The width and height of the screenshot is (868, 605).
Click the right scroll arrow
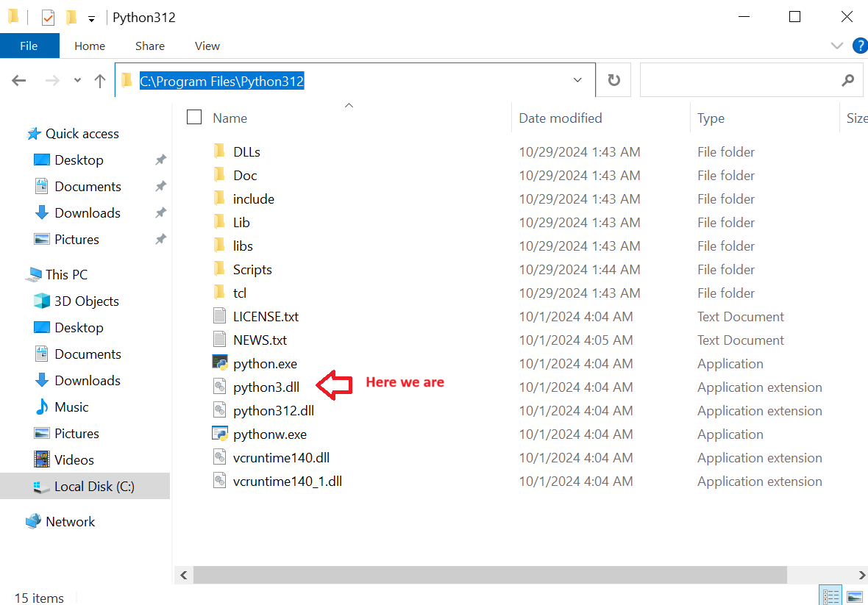(x=861, y=575)
